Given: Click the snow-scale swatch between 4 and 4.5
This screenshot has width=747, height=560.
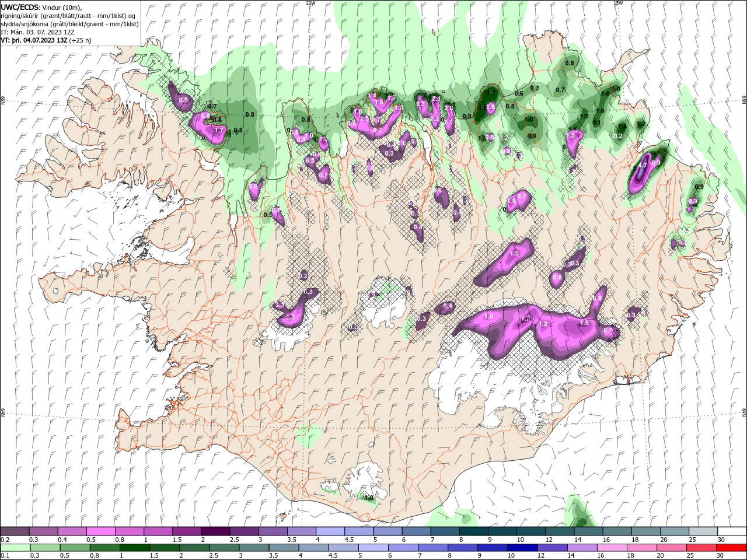Looking at the screenshot, I should (x=330, y=531).
